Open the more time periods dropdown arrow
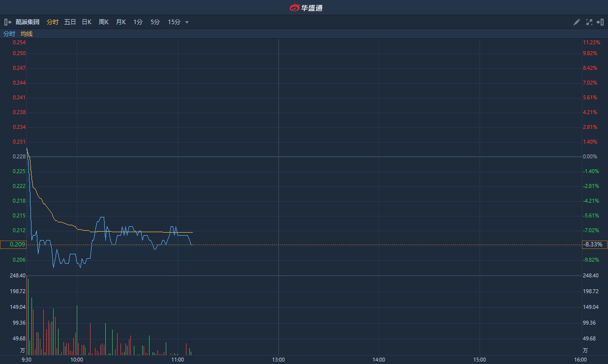The image size is (608, 364). coord(187,22)
